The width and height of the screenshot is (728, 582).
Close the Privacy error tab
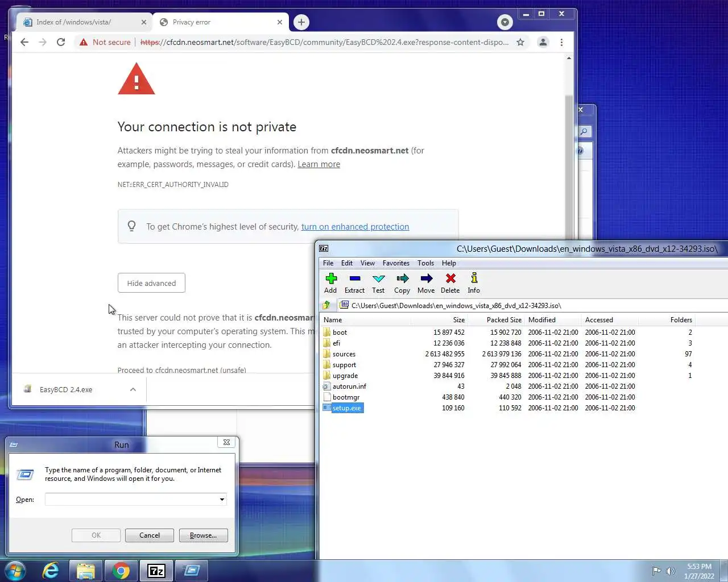(279, 22)
